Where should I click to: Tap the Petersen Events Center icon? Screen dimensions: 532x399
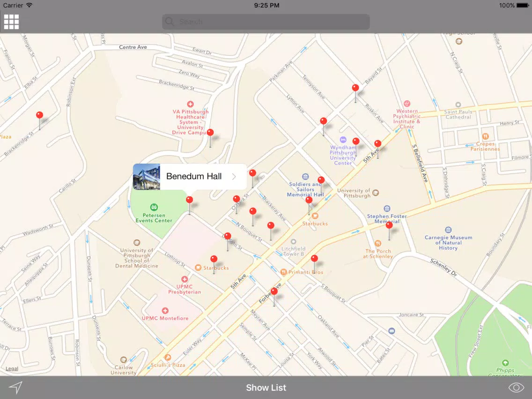[x=154, y=207]
